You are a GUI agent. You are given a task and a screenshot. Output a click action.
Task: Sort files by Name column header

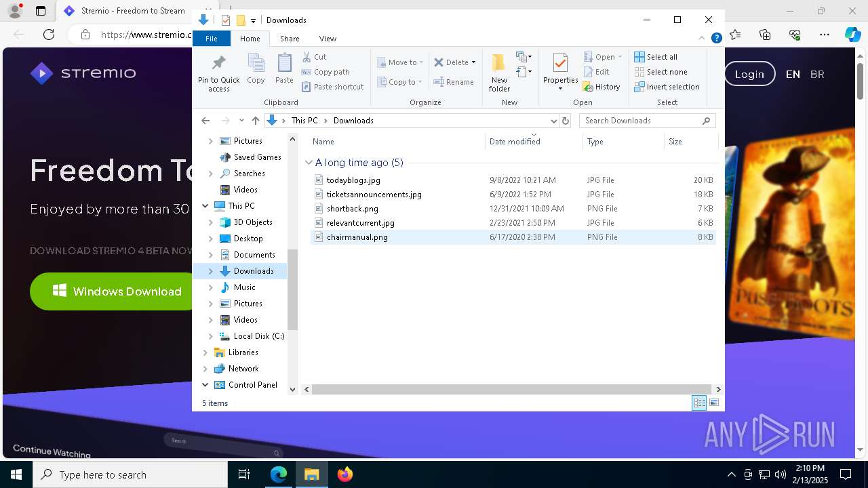(x=397, y=142)
